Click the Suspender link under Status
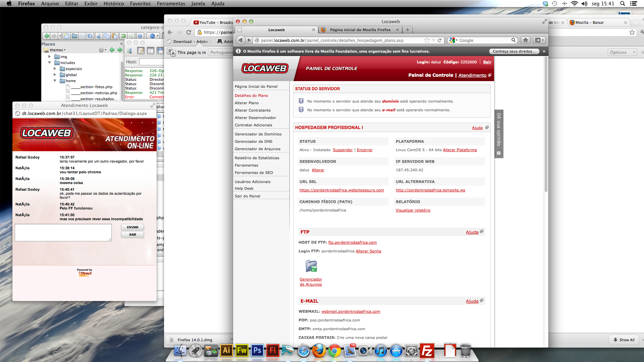 343,150
